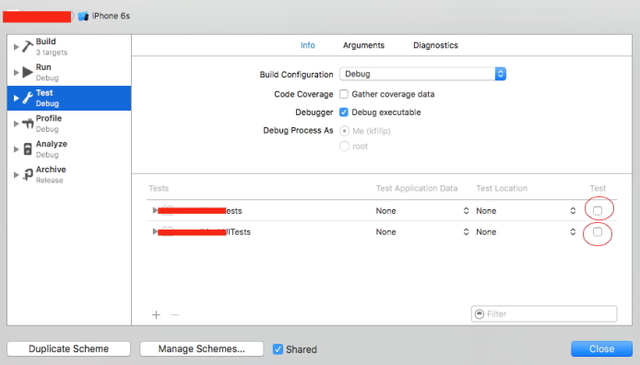Add a test target with plus icon

pyautogui.click(x=156, y=315)
